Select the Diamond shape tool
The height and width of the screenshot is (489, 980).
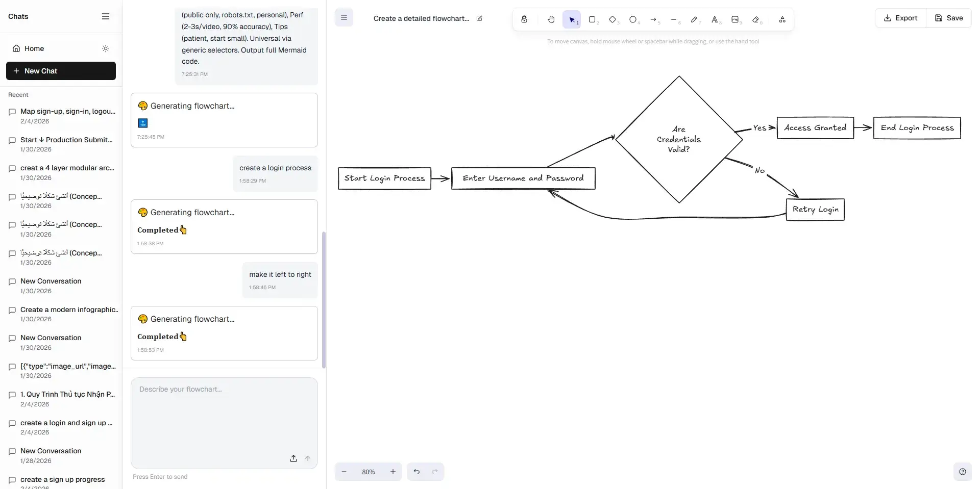coord(612,19)
